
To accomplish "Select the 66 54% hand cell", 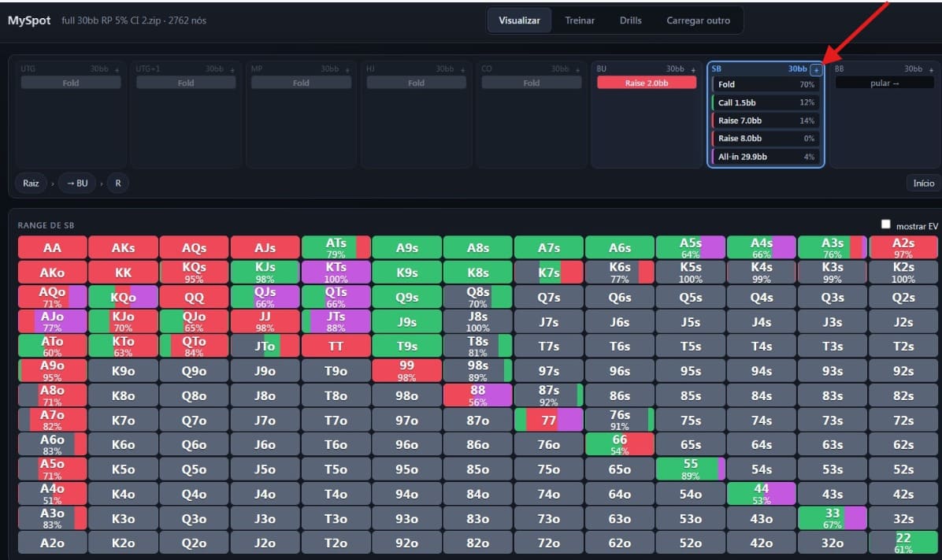I will pos(619,445).
